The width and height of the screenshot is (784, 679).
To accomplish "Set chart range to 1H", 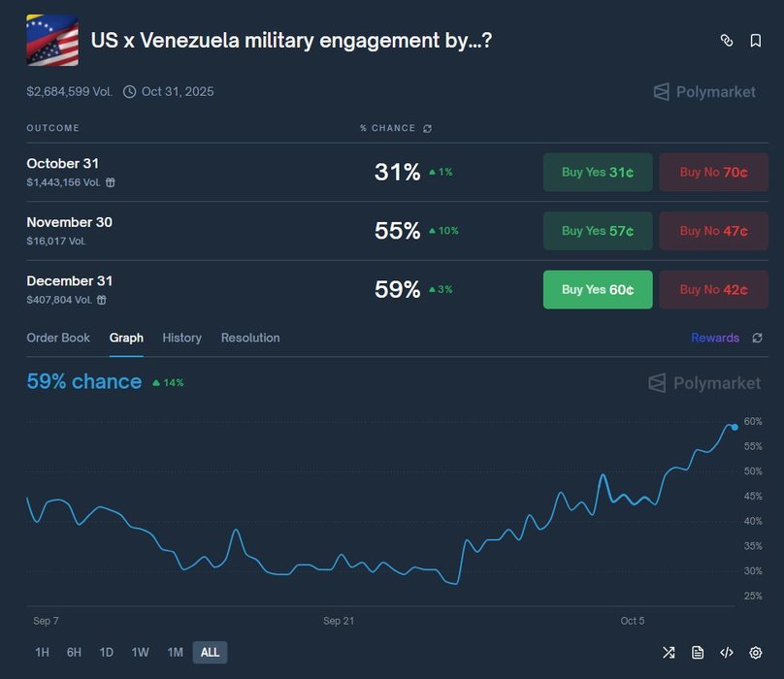I will (x=42, y=653).
